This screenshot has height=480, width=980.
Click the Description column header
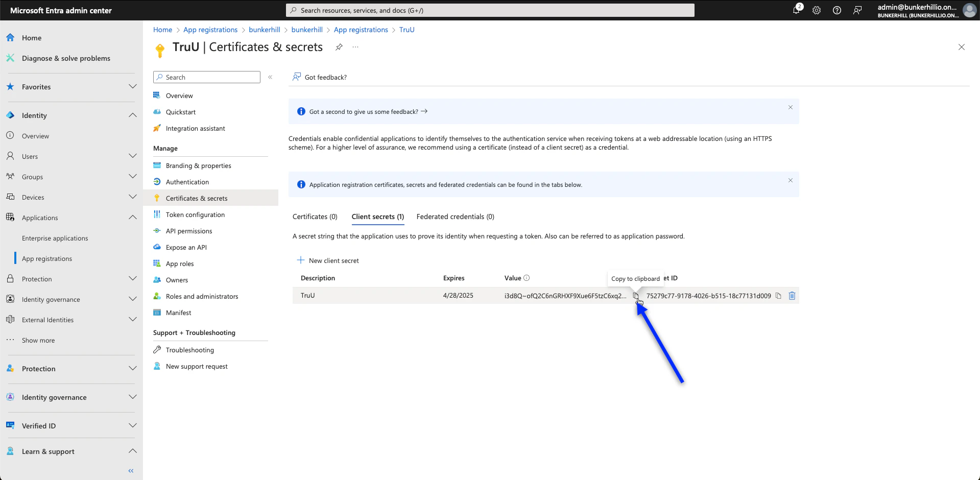318,278
